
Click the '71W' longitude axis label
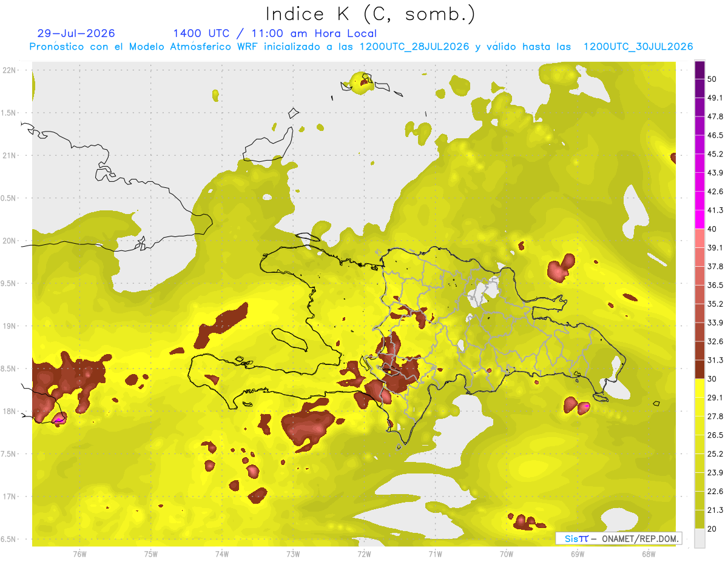[435, 554]
